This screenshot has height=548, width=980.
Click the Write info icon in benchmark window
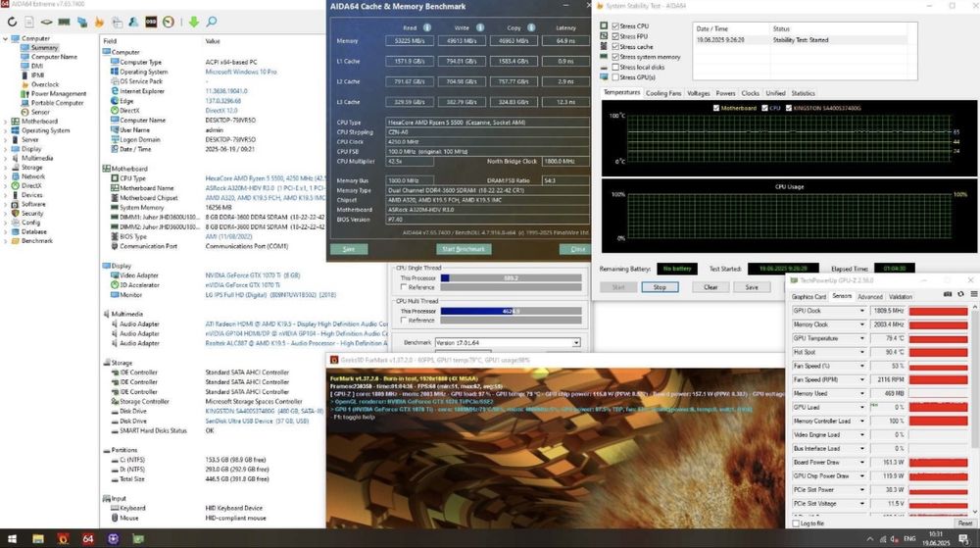[480, 27]
